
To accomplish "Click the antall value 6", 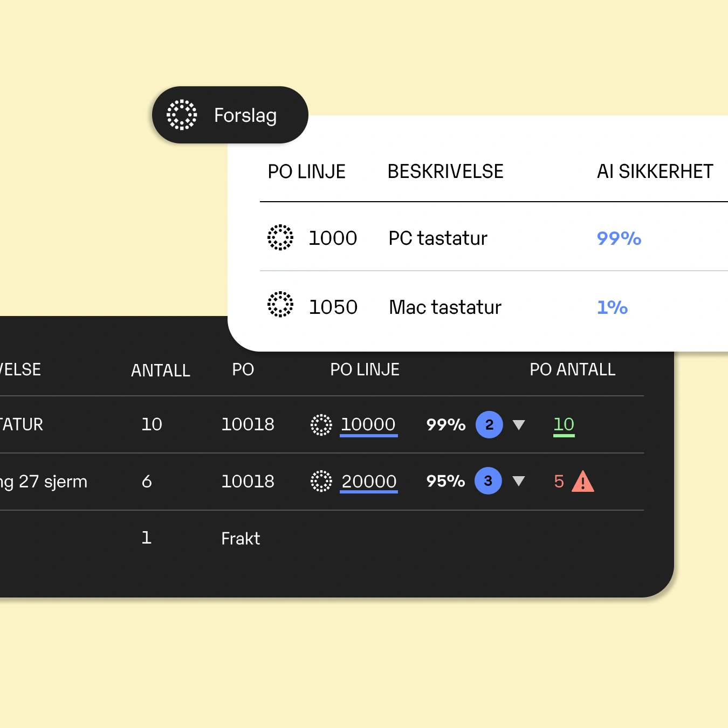I will (147, 482).
